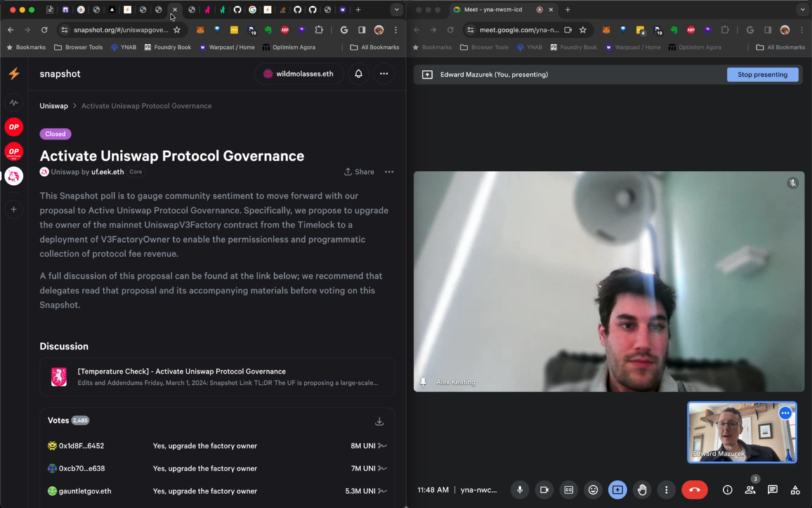The image size is (812, 508).
Task: Open options on Edward Mazurek self-view tile
Action: [x=785, y=413]
